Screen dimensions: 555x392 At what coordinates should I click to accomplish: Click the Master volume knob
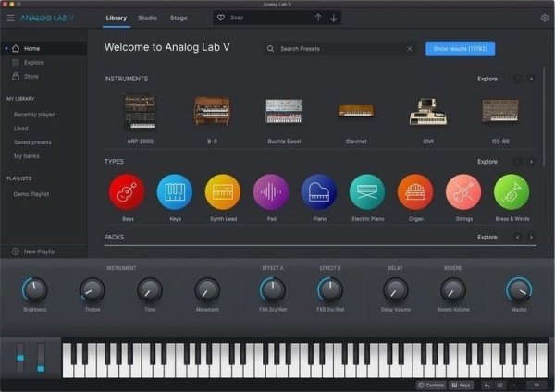[x=518, y=291]
